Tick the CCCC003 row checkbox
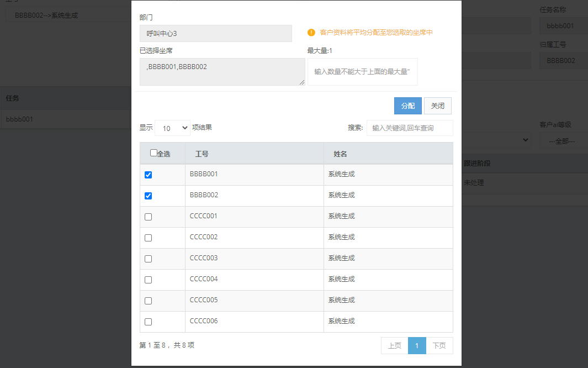This screenshot has height=368, width=588. click(148, 259)
